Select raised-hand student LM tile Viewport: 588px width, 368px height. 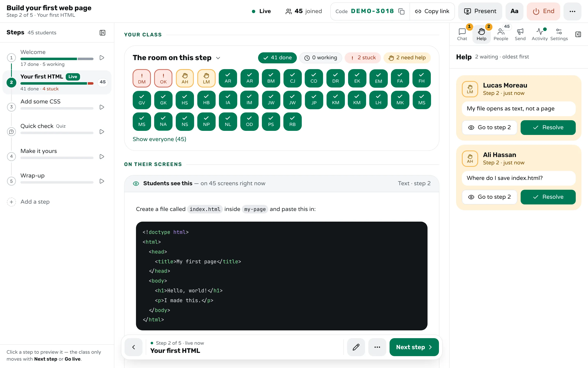coord(206,78)
